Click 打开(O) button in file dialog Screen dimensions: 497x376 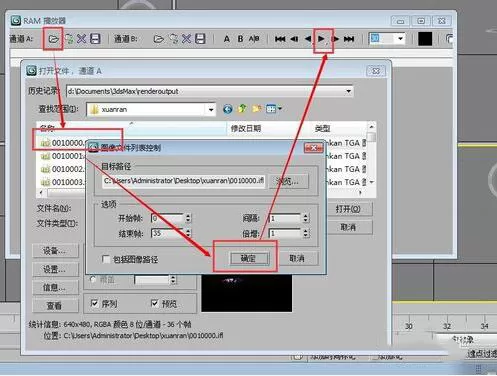coord(348,209)
